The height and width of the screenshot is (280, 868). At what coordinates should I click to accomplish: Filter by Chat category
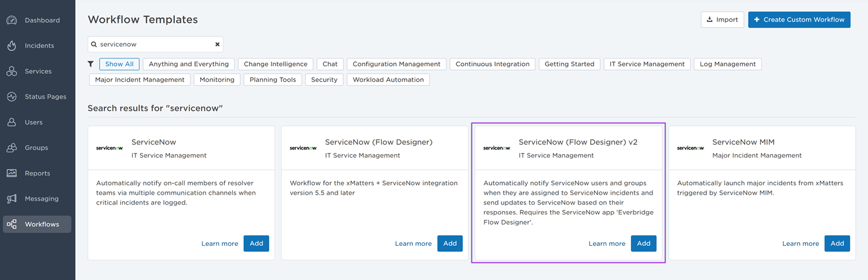330,64
